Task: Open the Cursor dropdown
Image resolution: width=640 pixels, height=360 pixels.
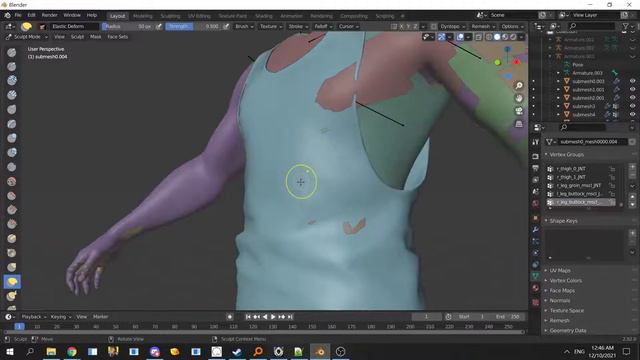Action: point(349,27)
